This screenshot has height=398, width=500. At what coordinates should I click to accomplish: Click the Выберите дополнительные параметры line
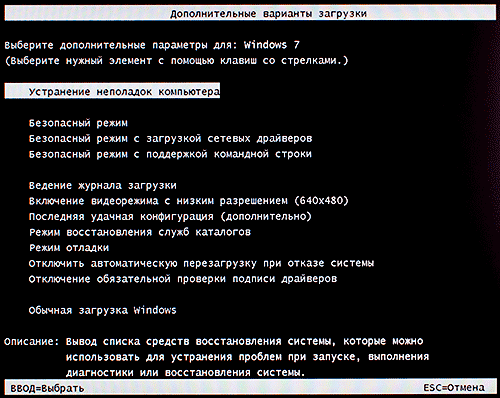point(152,45)
